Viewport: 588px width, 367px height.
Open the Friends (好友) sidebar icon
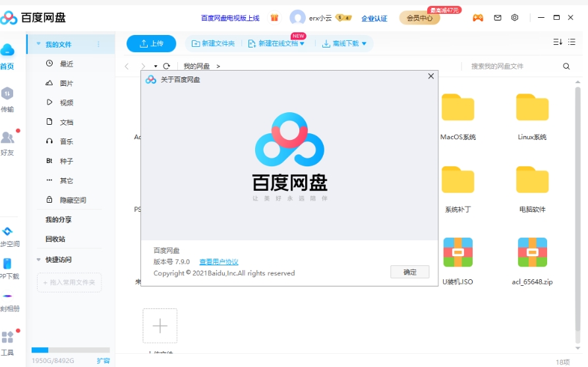pos(7,137)
